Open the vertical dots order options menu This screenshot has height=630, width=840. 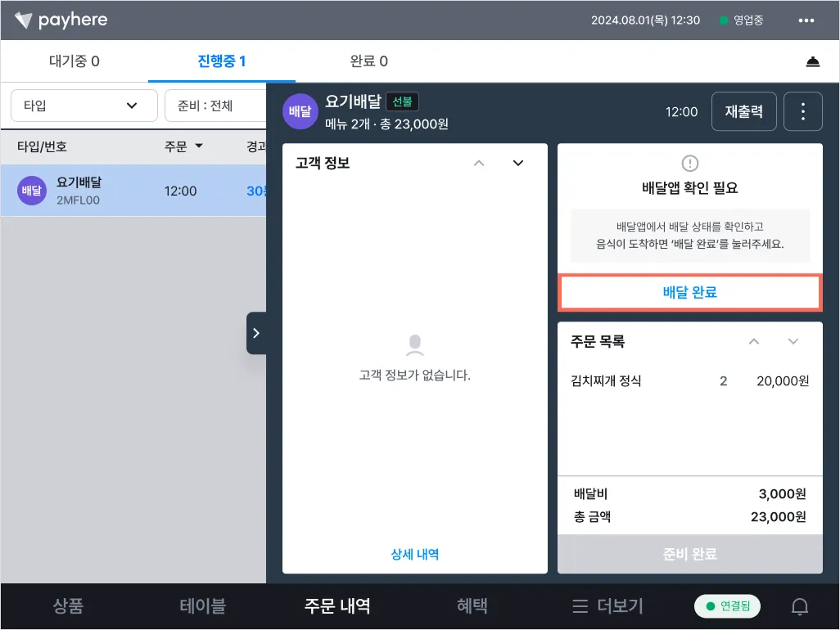tap(802, 111)
